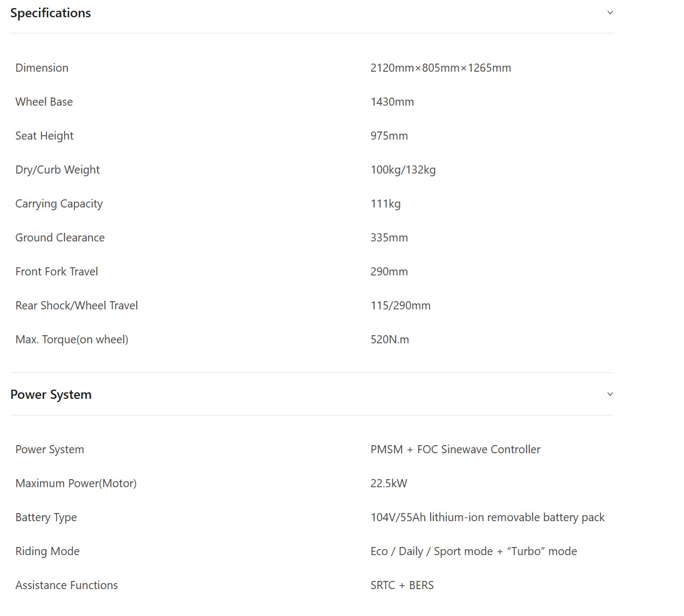Click the Front Fork Travel label
684x616 pixels.
57,272
